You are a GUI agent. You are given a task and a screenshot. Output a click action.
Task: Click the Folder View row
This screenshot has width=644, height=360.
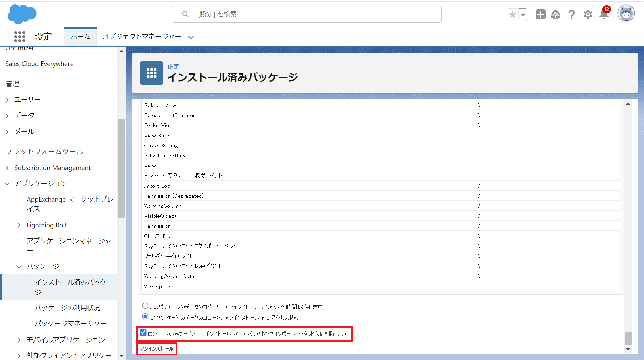click(380, 125)
